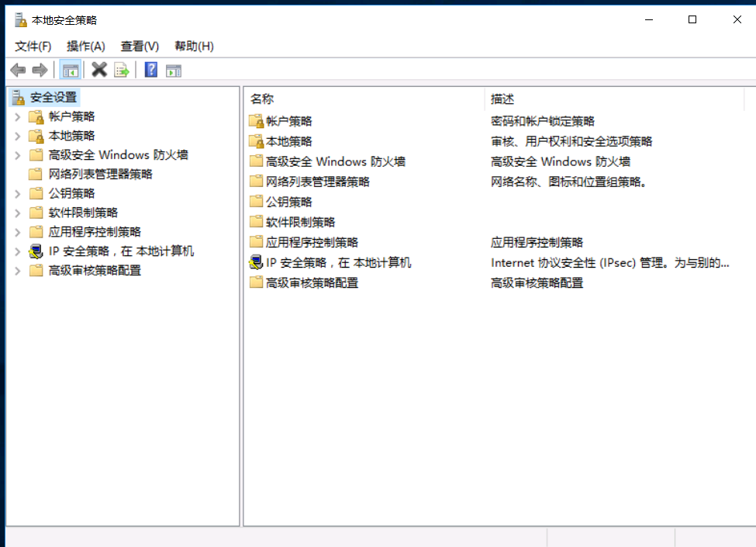The image size is (756, 547).
Task: Expand the 高级审核策略配置 tree node
Action: [x=17, y=271]
